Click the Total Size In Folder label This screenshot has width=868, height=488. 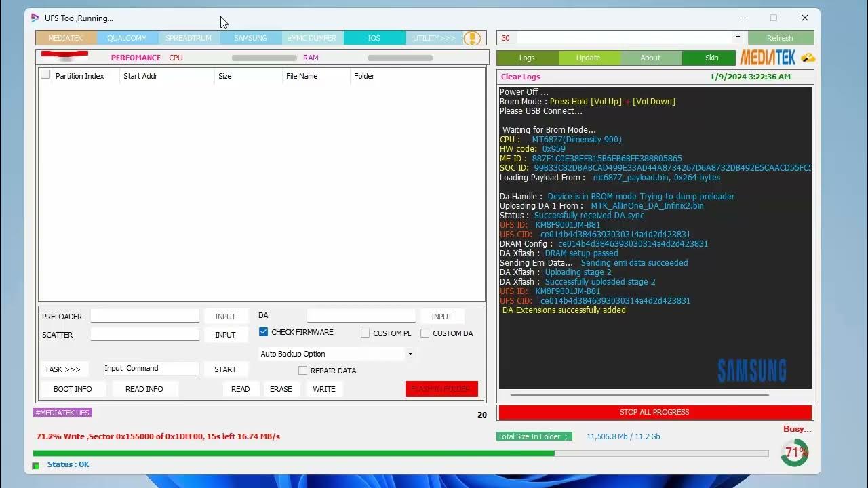pyautogui.click(x=534, y=436)
